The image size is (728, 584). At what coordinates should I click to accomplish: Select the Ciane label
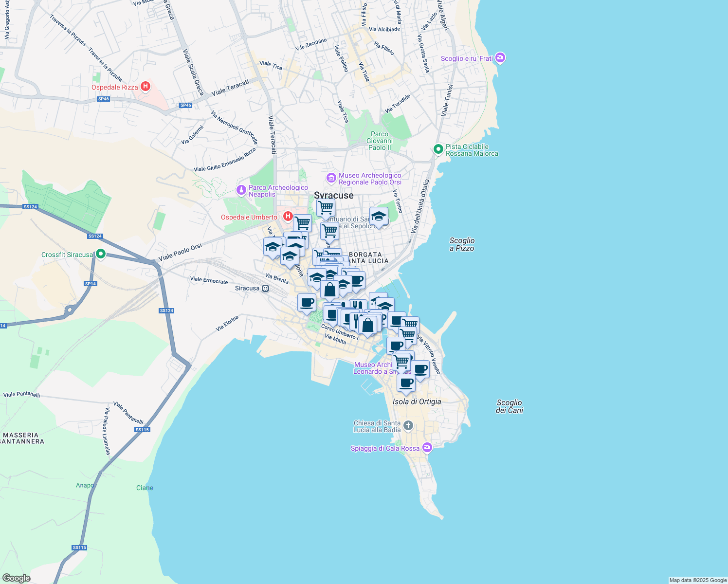point(145,488)
